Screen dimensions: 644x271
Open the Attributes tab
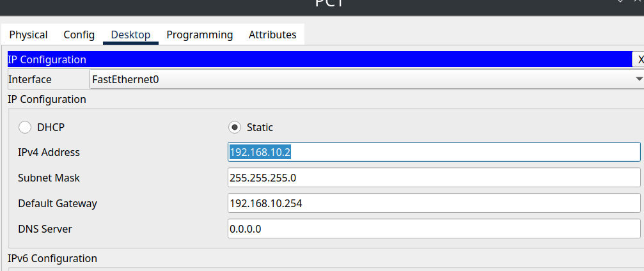(272, 35)
